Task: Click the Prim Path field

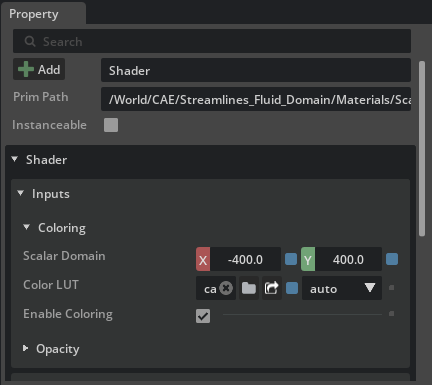Action: pos(256,99)
